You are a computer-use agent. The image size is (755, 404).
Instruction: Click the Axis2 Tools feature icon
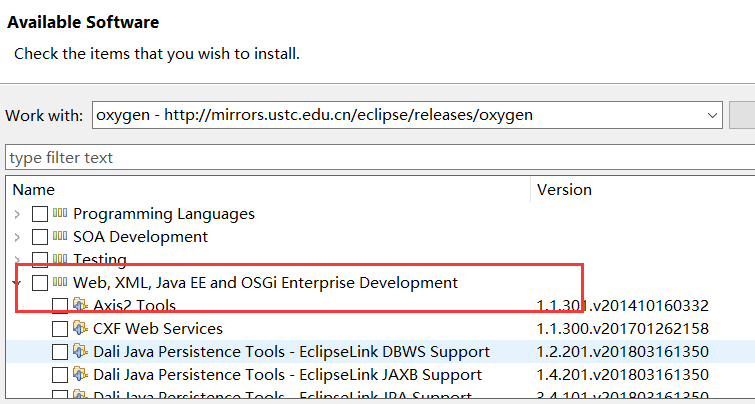coord(80,305)
